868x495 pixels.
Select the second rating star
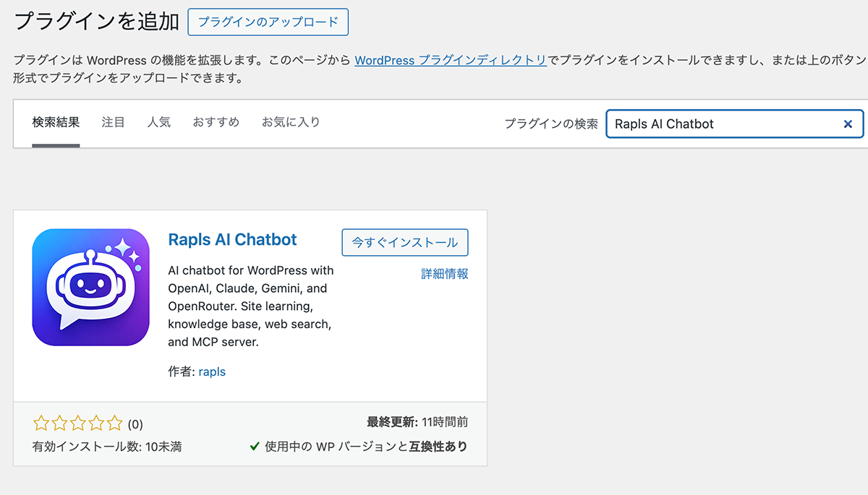59,423
